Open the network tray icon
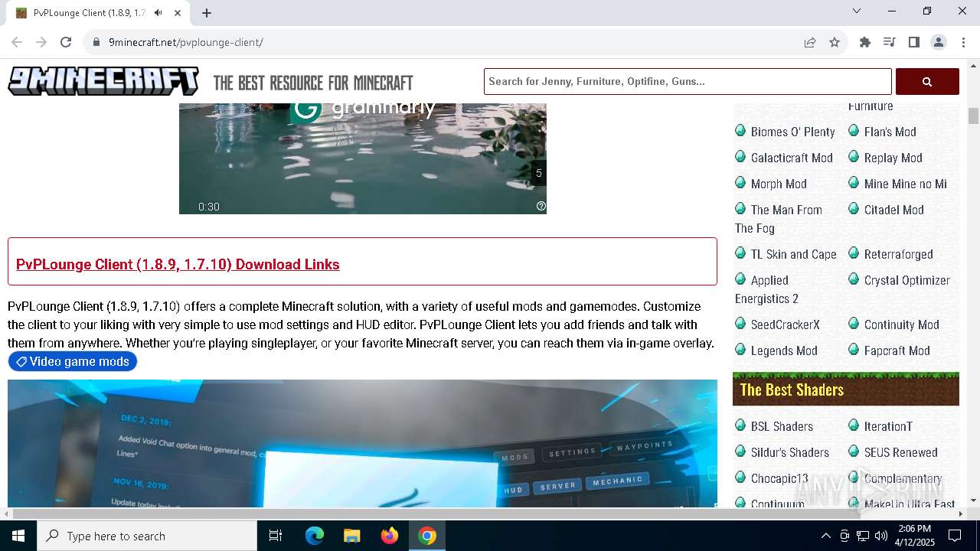 click(x=863, y=536)
